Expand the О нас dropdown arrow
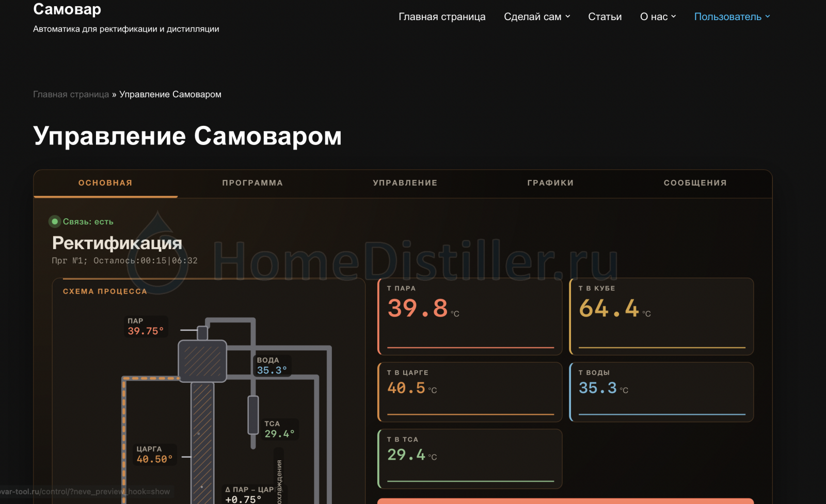The width and height of the screenshot is (826, 504). click(674, 17)
